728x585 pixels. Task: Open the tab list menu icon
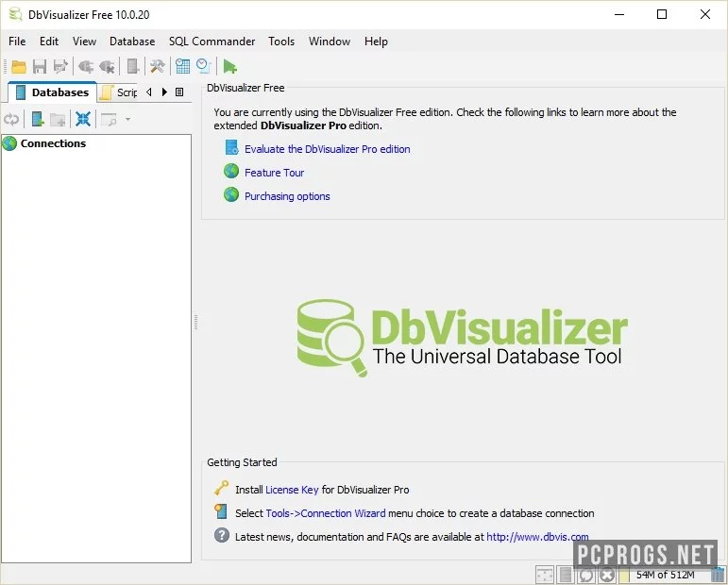click(x=179, y=92)
